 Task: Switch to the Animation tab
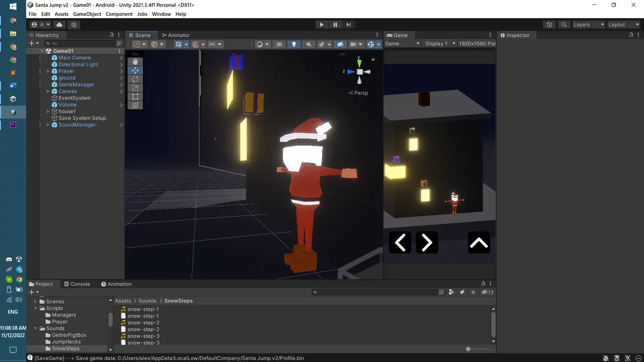[117, 284]
